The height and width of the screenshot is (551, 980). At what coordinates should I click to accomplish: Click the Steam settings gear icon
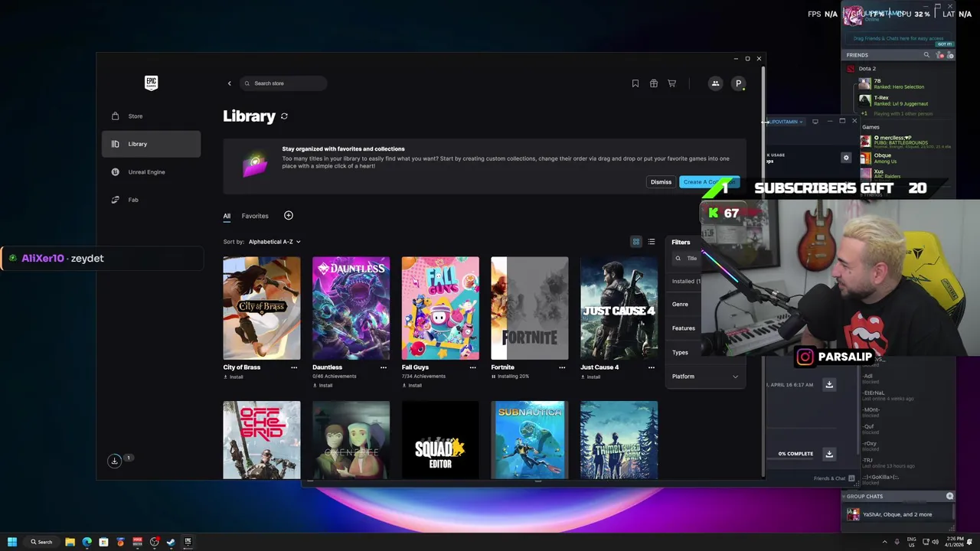point(846,158)
